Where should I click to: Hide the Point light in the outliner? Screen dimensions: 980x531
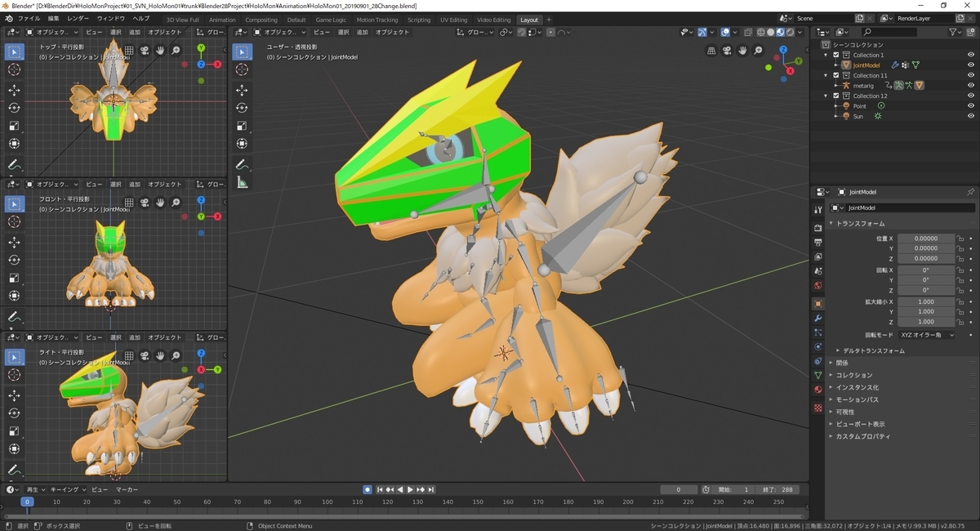970,106
